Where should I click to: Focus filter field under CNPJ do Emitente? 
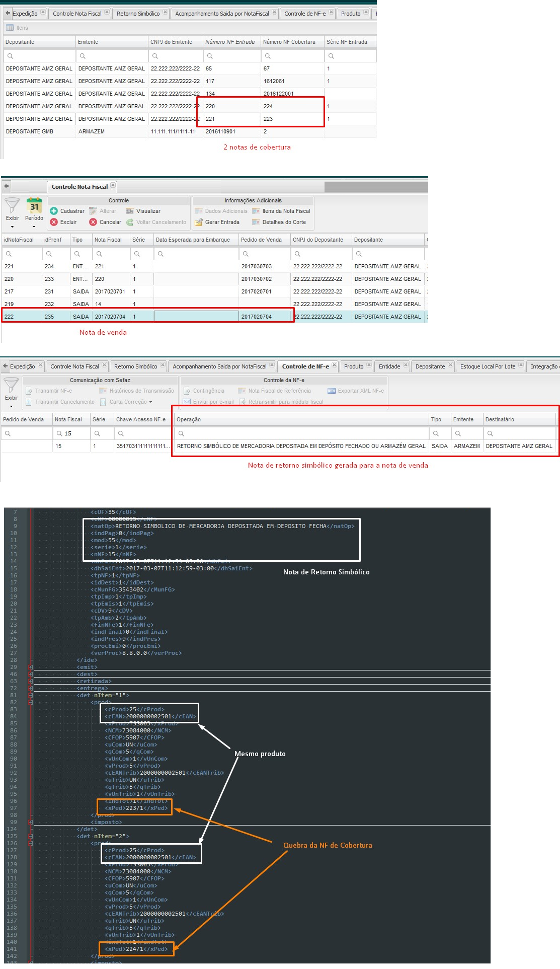point(176,56)
